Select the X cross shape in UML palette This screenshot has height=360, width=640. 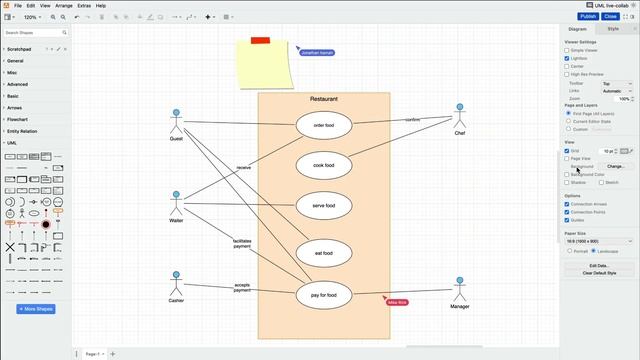[x=10, y=247]
